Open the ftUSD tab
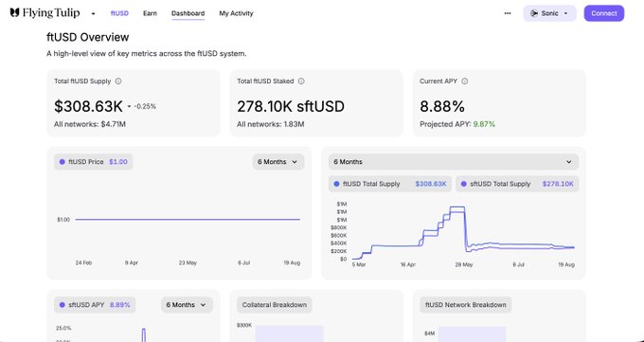The height and width of the screenshot is (342, 644). click(x=119, y=13)
